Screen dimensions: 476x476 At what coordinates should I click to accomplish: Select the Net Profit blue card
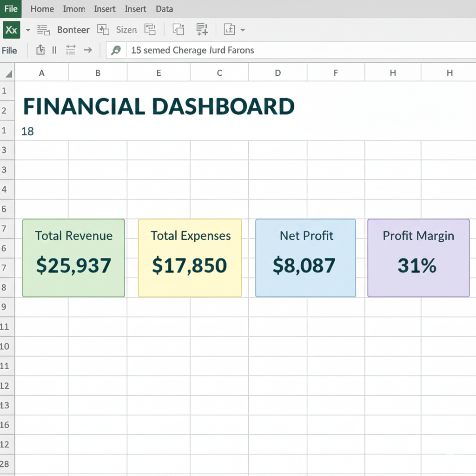click(x=305, y=258)
